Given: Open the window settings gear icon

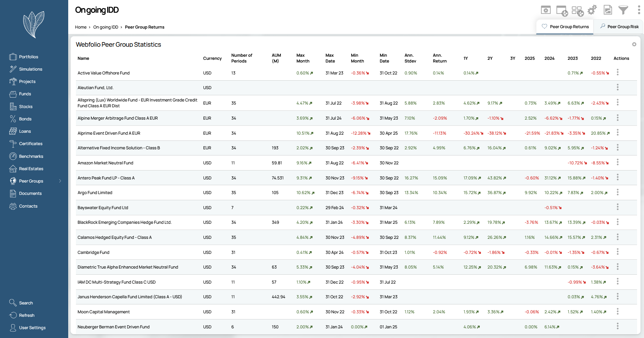Looking at the screenshot, I should coord(546,10).
